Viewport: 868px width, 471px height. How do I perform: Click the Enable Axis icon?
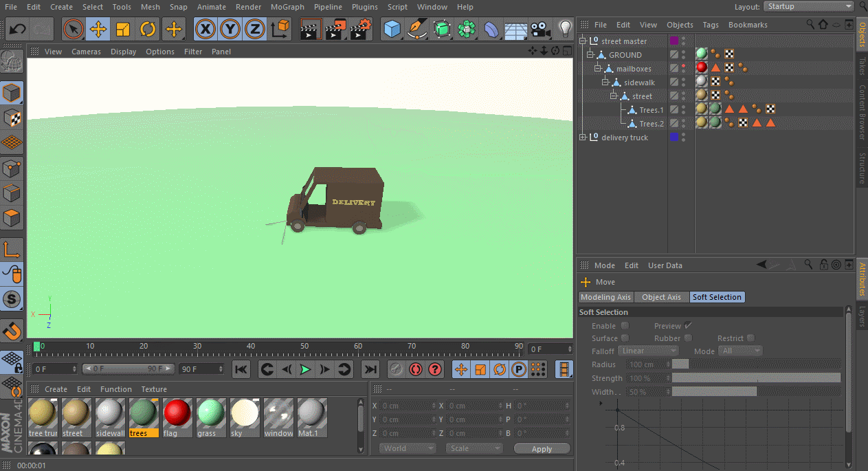[12, 249]
